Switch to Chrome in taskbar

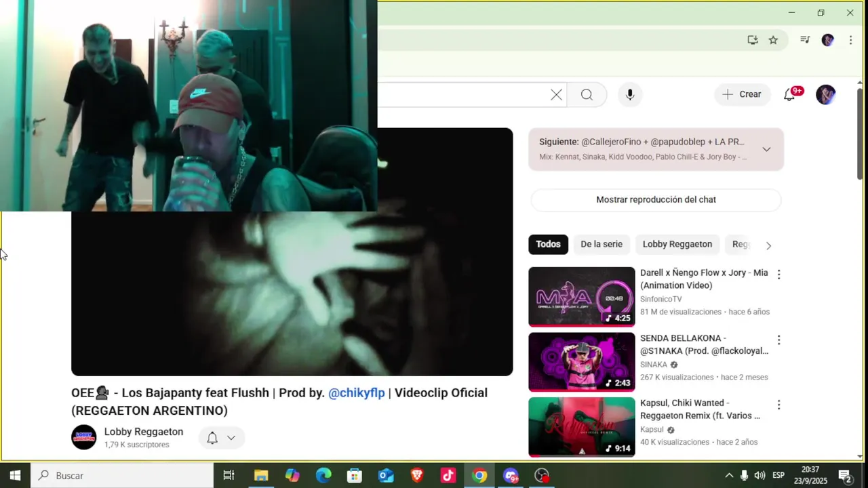(x=479, y=476)
